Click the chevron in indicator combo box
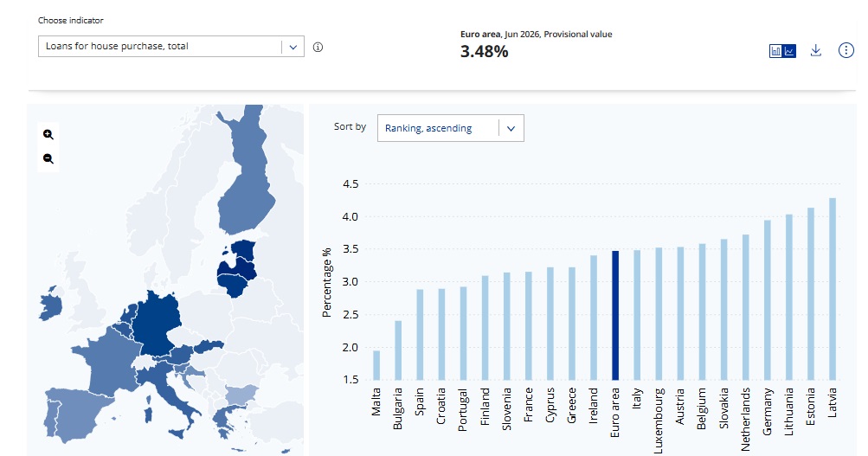868x456 pixels. 293,47
